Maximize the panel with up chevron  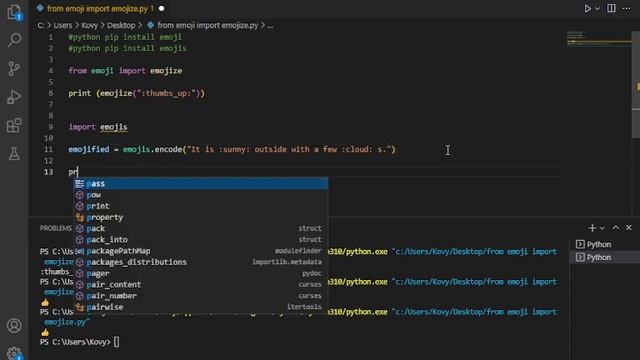click(x=616, y=228)
